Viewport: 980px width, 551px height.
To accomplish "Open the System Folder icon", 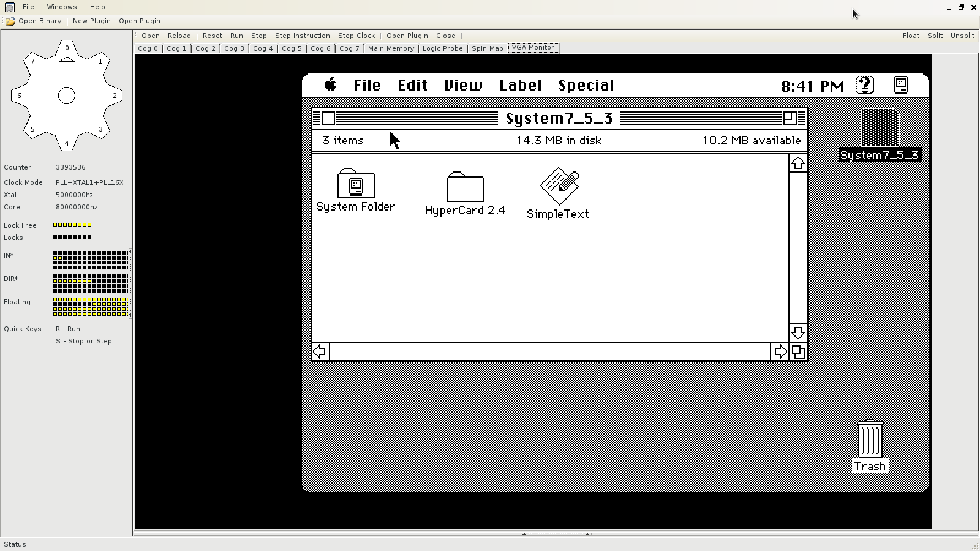I will click(x=356, y=183).
